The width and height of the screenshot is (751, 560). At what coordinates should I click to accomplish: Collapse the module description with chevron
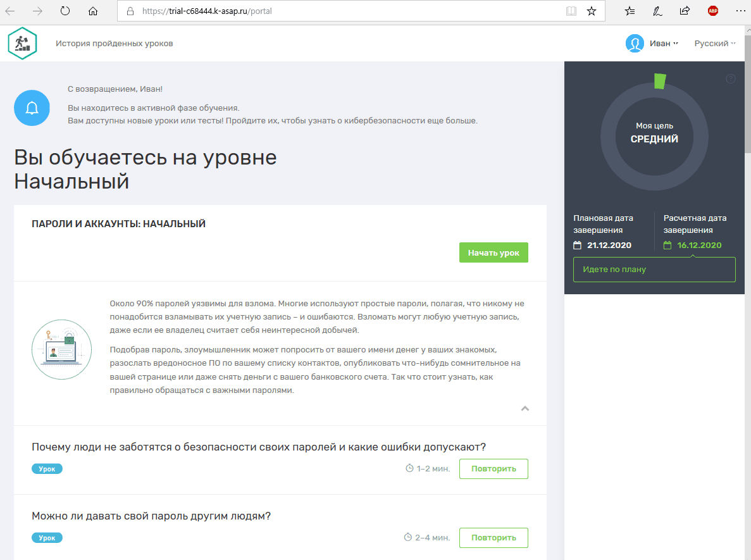click(x=525, y=409)
